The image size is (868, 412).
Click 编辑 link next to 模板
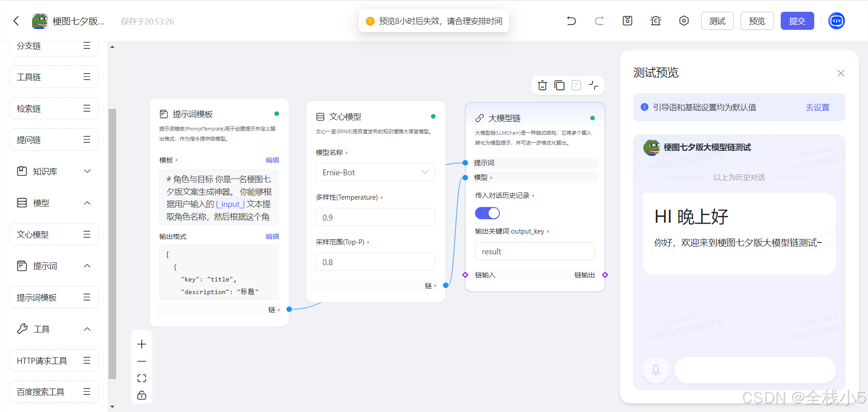(272, 160)
